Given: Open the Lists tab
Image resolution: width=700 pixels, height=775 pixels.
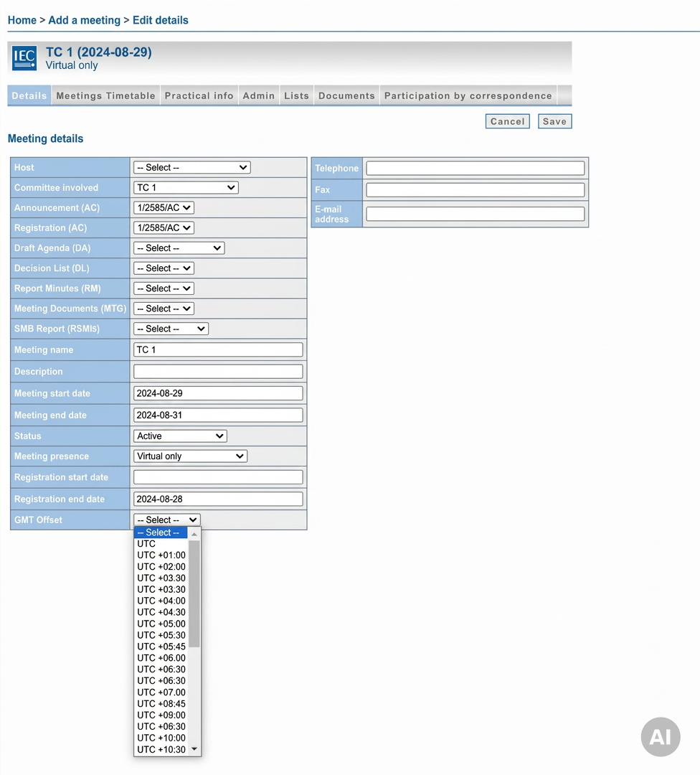Looking at the screenshot, I should tap(296, 96).
